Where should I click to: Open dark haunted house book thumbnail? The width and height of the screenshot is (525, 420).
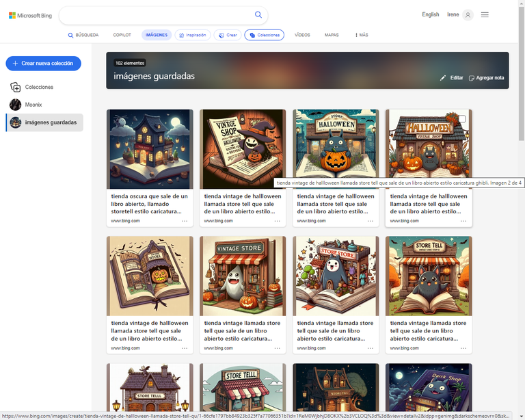point(150,149)
